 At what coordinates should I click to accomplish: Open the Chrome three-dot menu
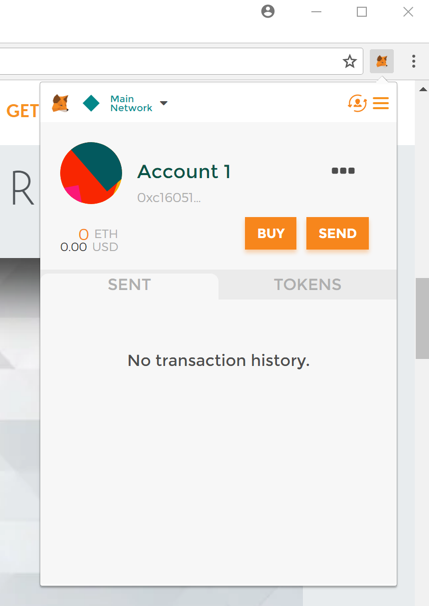tap(414, 61)
